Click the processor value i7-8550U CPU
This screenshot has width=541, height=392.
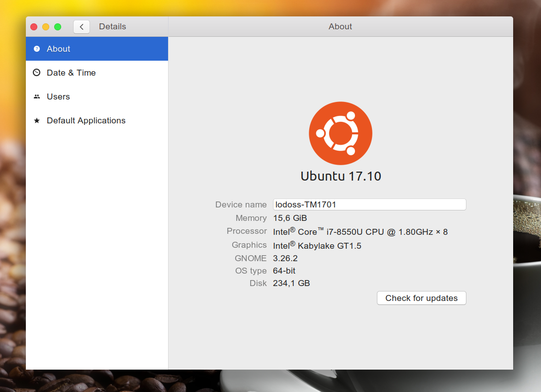coord(360,231)
